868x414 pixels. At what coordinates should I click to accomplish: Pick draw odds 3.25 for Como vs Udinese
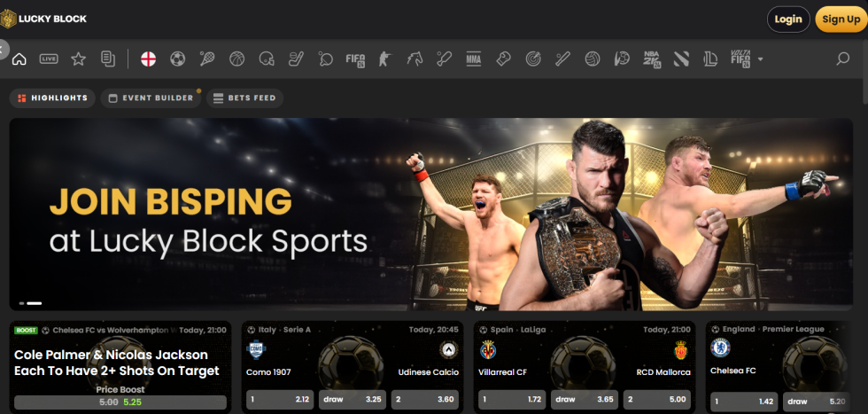coord(352,400)
